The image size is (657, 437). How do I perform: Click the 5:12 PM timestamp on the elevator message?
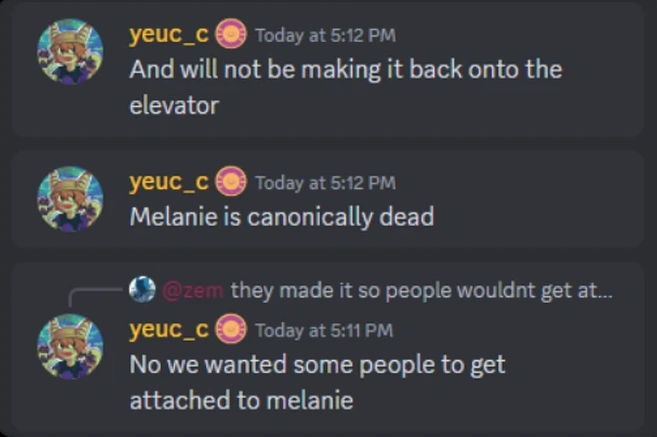[325, 36]
